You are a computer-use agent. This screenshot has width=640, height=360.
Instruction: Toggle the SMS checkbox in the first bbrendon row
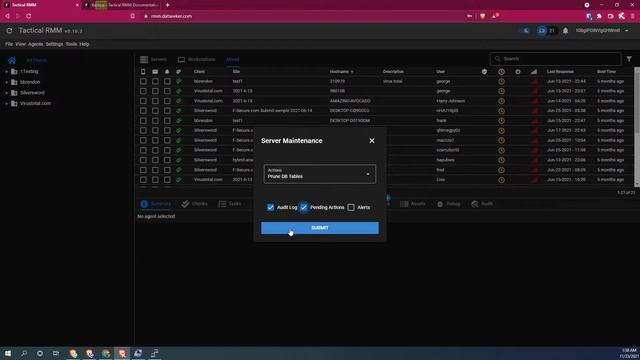pos(143,81)
